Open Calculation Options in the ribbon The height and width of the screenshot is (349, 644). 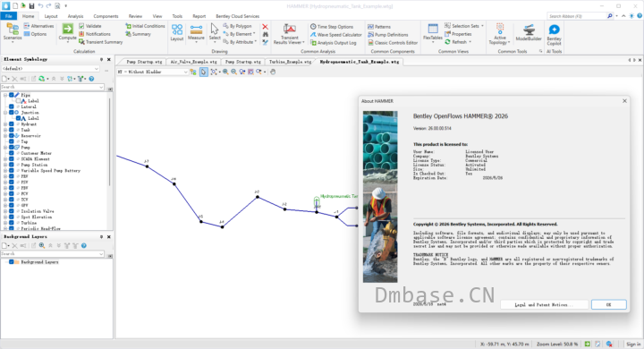tap(35, 34)
